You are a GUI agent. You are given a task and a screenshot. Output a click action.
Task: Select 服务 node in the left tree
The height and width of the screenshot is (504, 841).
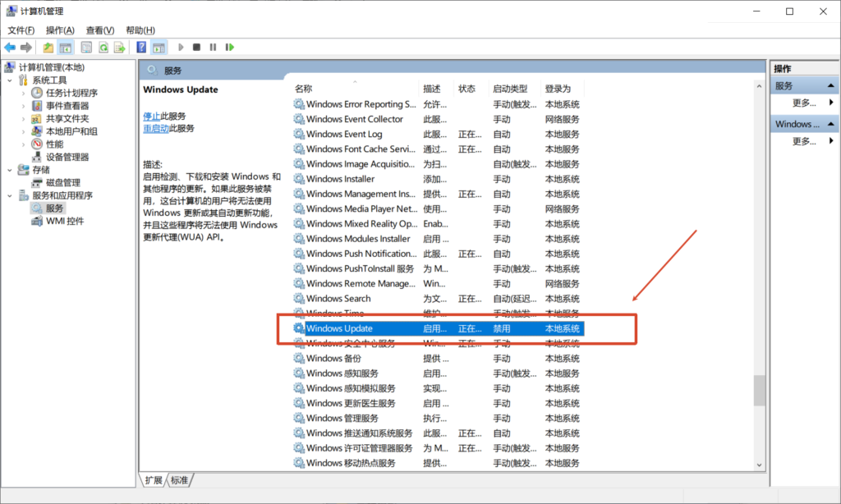54,208
